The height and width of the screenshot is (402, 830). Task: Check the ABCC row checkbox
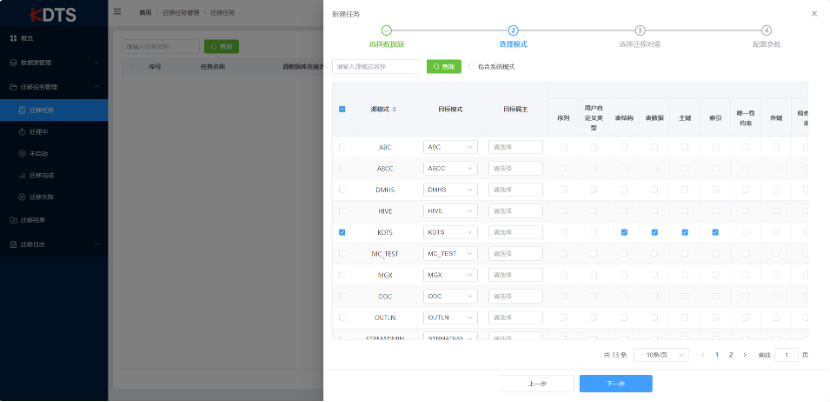(x=342, y=168)
